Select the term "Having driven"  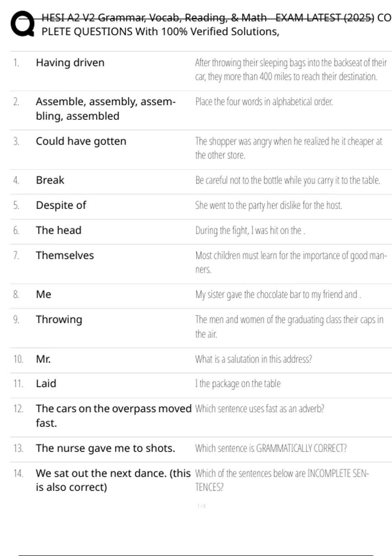pyautogui.click(x=70, y=62)
